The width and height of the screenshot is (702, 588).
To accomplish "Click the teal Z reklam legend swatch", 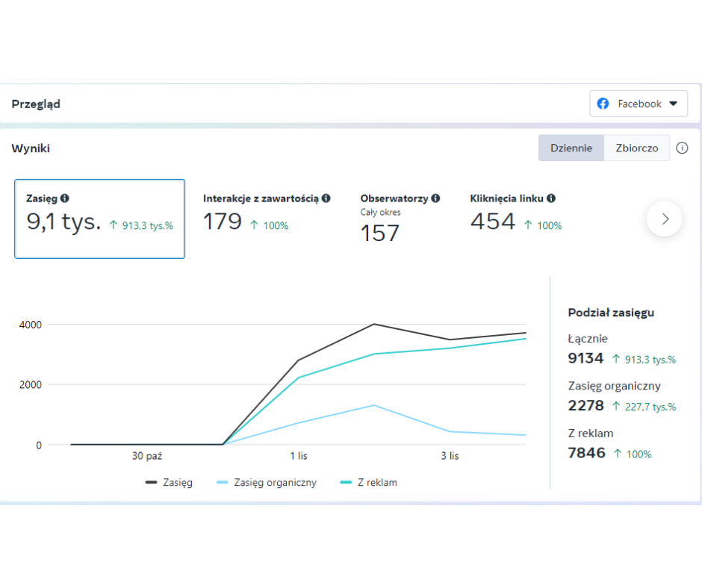I will (346, 482).
